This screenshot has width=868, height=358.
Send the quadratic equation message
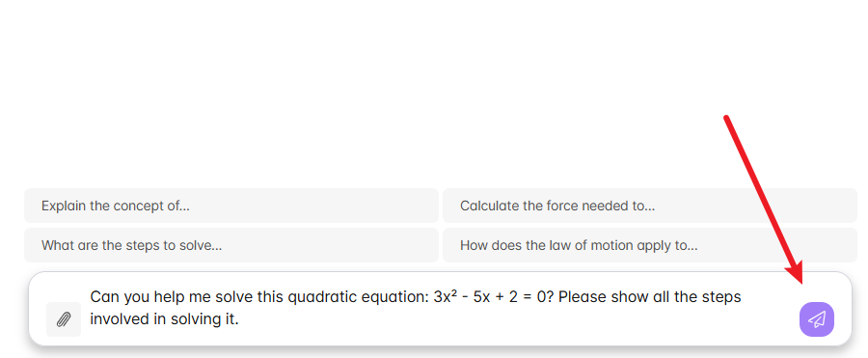tap(817, 319)
